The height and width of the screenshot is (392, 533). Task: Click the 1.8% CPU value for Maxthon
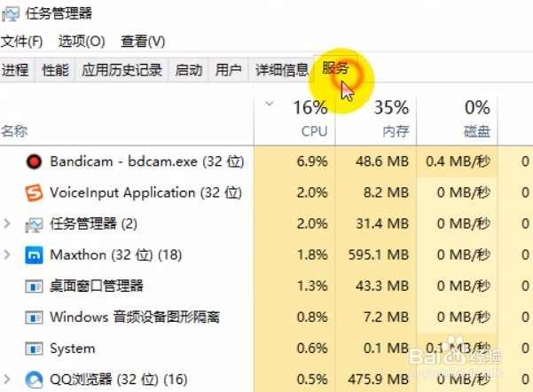pos(312,255)
